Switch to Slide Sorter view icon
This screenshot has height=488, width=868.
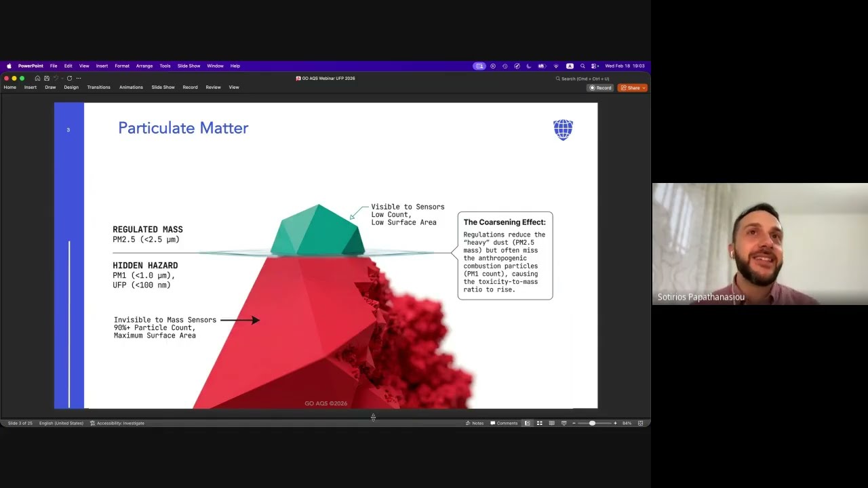540,423
